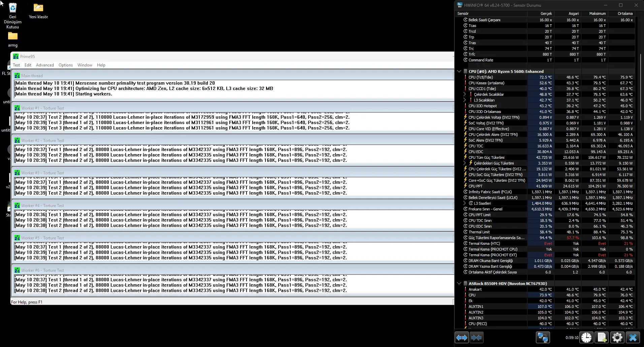Image resolution: width=644 pixels, height=347 pixels.
Task: Close sensors with the blue X icon
Action: click(633, 337)
